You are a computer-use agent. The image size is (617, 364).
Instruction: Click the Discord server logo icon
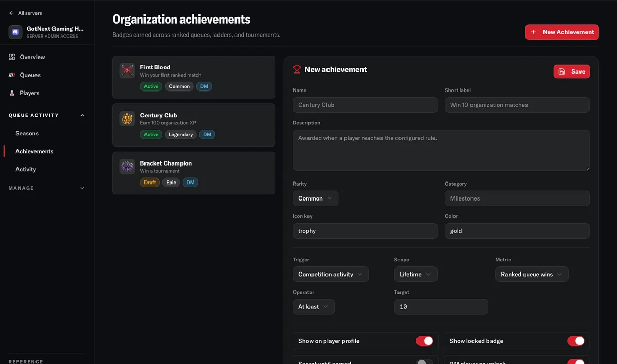[15, 32]
